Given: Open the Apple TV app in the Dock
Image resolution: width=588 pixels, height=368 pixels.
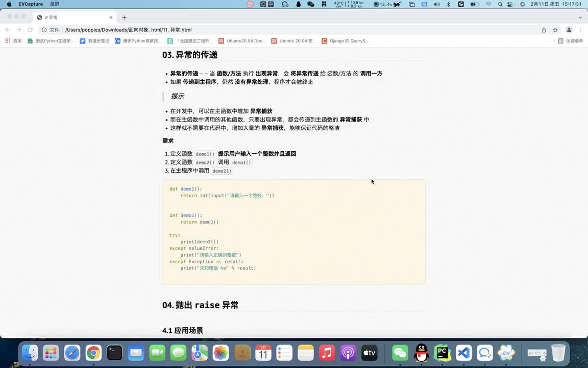Looking at the screenshot, I should (370, 353).
